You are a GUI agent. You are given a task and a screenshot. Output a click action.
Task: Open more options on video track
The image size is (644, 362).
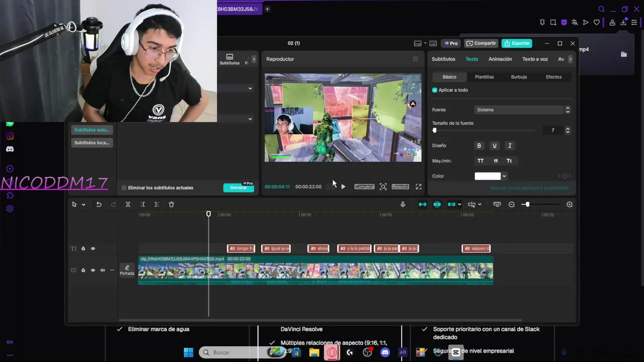pos(112,270)
